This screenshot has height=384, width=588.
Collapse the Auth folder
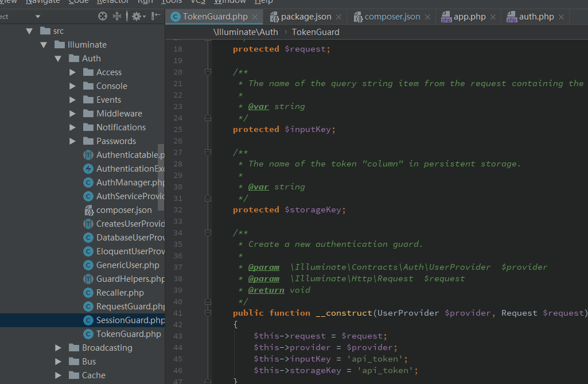(x=58, y=59)
